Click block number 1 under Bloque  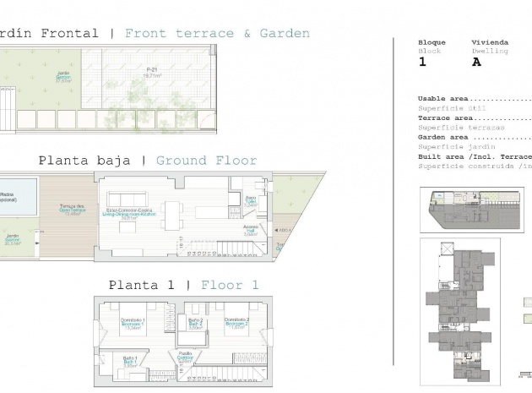[422, 62]
